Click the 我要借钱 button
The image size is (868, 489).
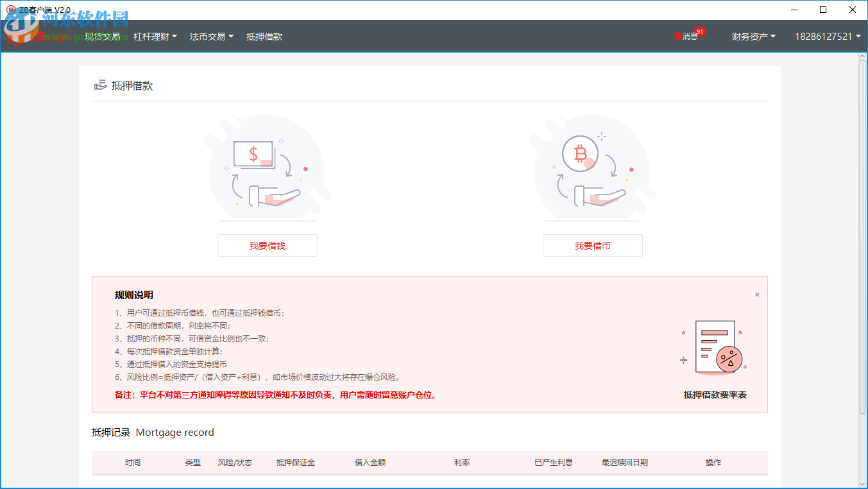click(x=267, y=245)
